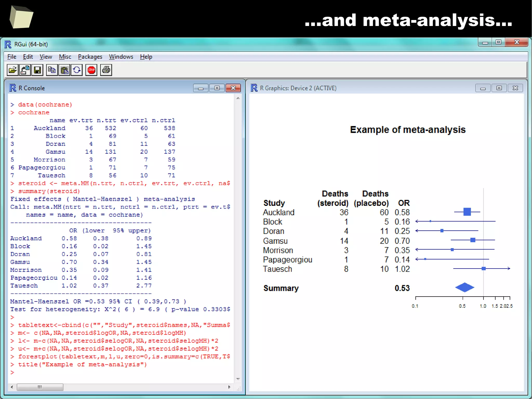Image resolution: width=532 pixels, height=399 pixels.
Task: Close the main RGui window
Action: coord(517,42)
